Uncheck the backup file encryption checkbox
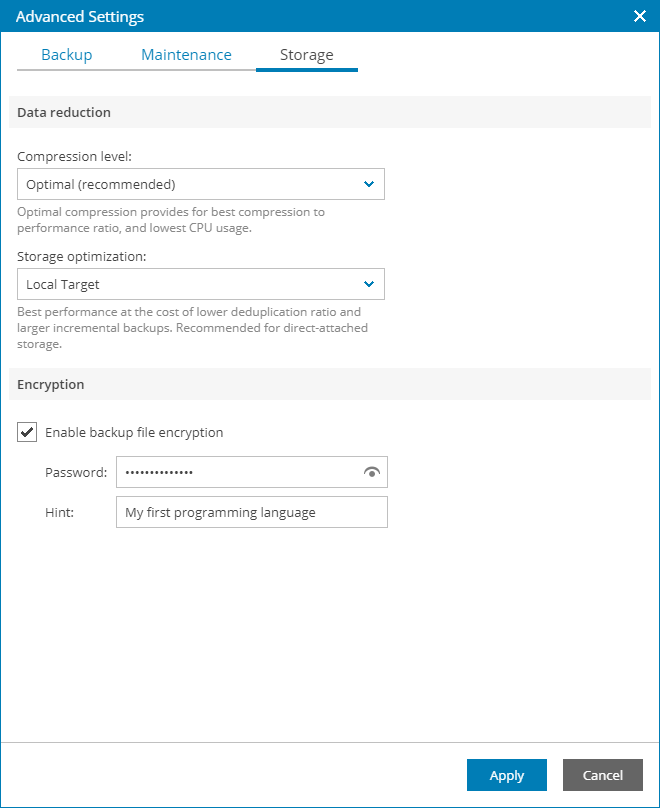This screenshot has width=660, height=808. (27, 433)
